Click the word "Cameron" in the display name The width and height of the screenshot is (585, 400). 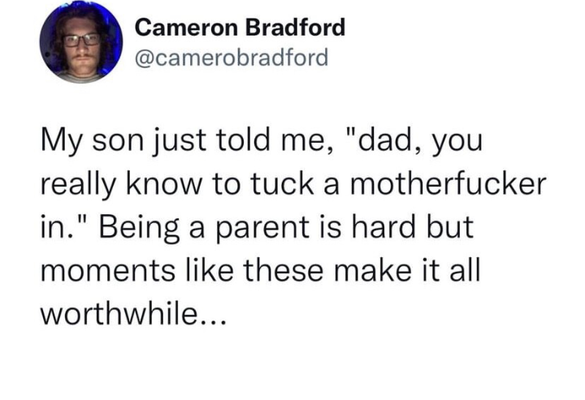pyautogui.click(x=186, y=28)
